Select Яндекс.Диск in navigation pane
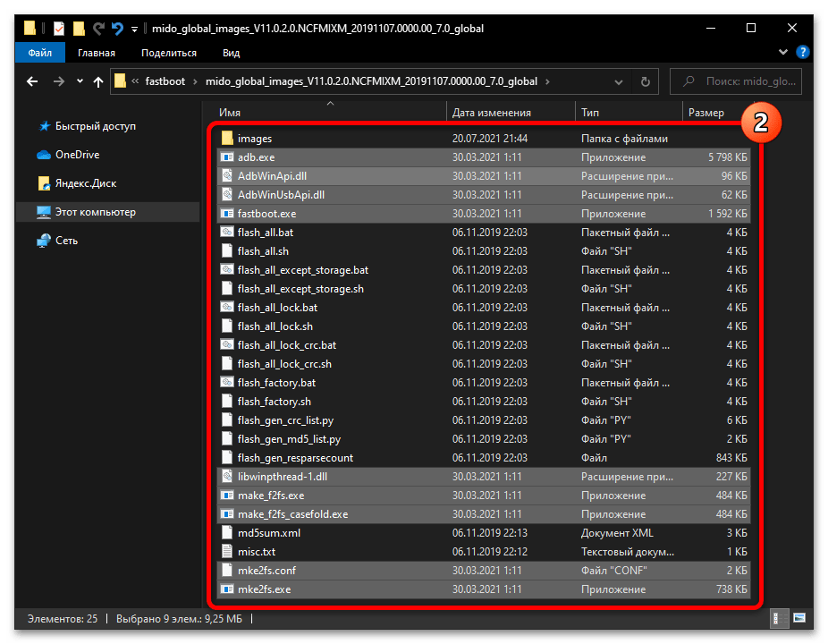Screen dimensions: 828x644 tap(86, 183)
